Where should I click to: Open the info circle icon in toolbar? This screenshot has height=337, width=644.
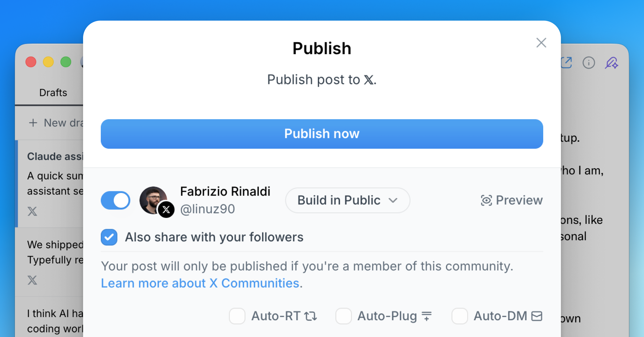click(589, 63)
